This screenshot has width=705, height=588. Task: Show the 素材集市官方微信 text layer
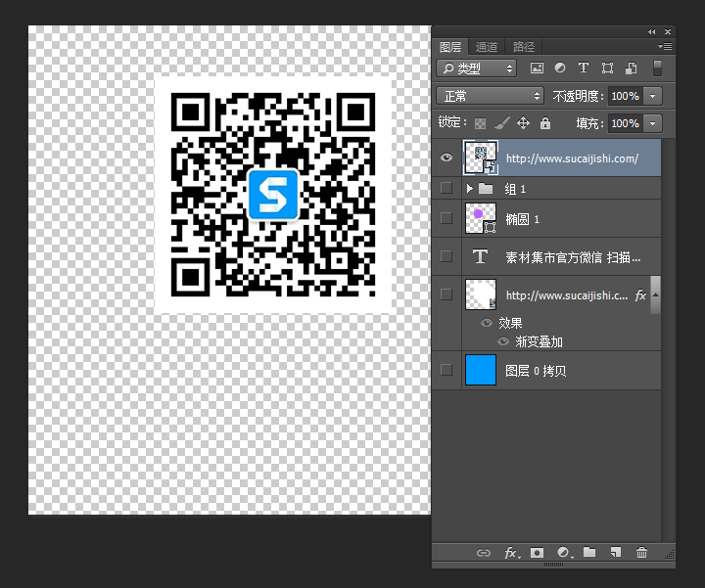pos(446,256)
